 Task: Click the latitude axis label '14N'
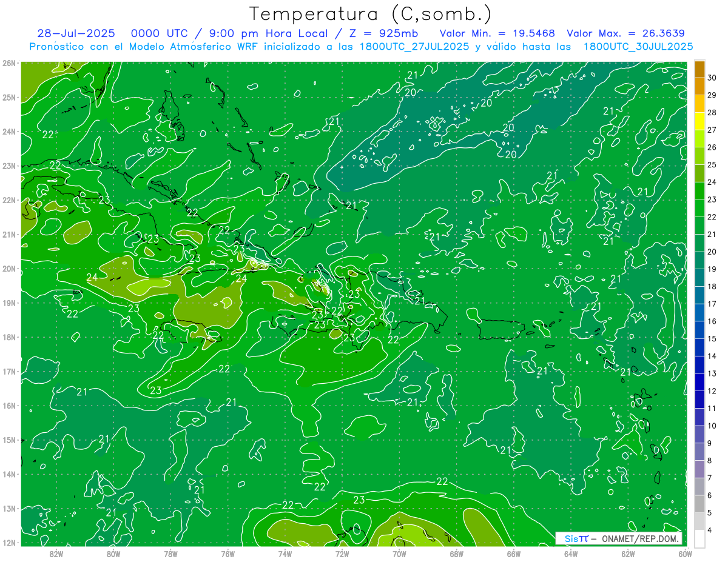coord(9,474)
